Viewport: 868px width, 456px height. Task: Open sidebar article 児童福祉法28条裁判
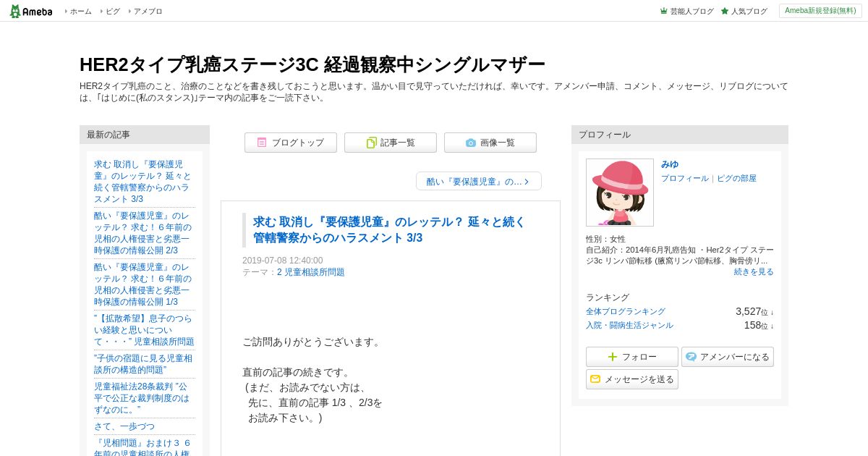(x=142, y=398)
